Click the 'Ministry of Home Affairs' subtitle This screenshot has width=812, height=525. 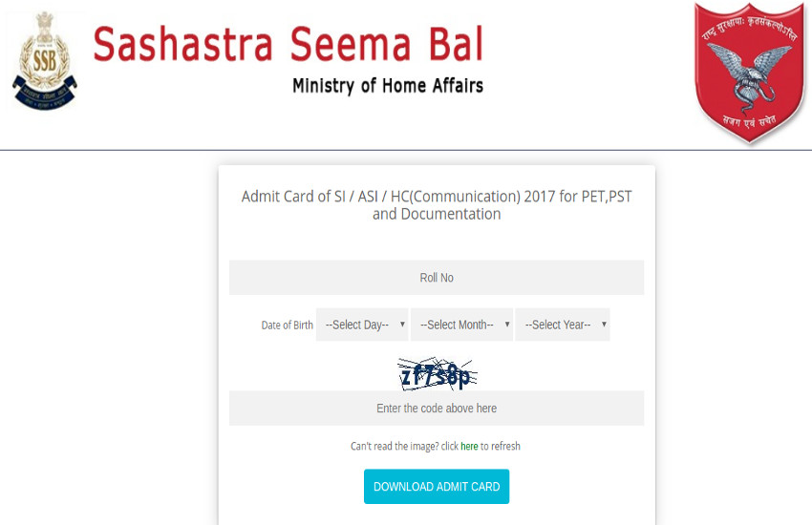387,86
